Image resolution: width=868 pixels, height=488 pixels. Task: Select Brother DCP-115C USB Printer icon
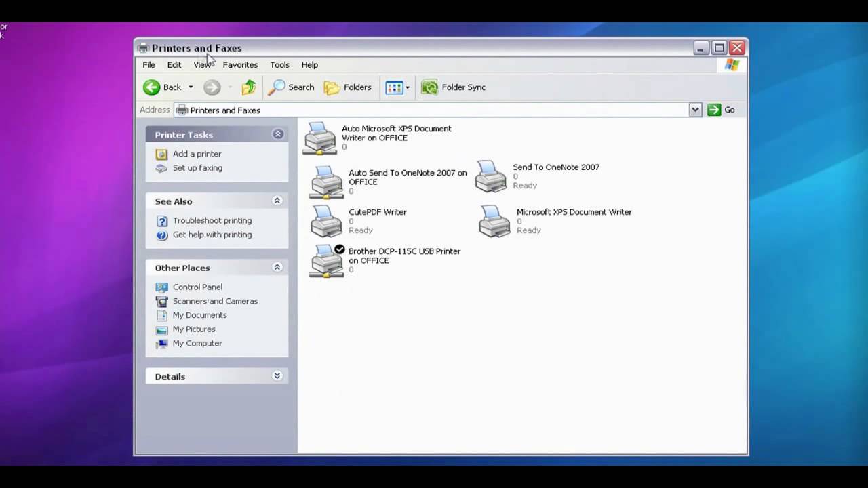point(328,261)
